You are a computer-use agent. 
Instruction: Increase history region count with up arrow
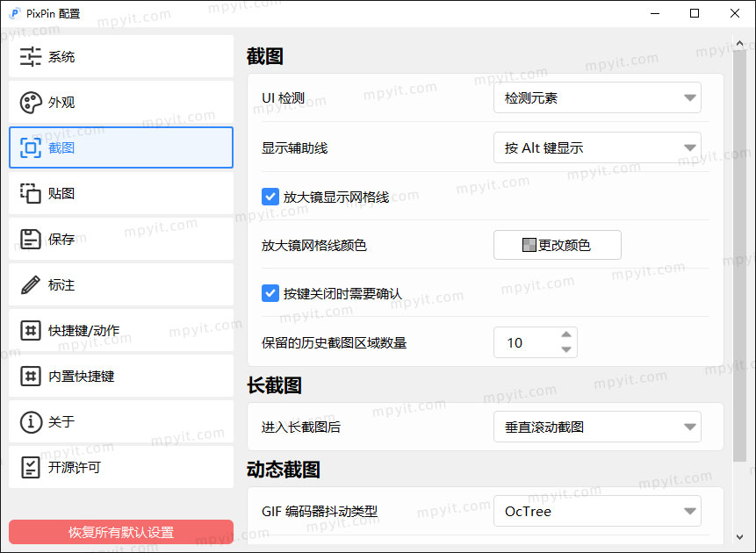[x=566, y=334]
